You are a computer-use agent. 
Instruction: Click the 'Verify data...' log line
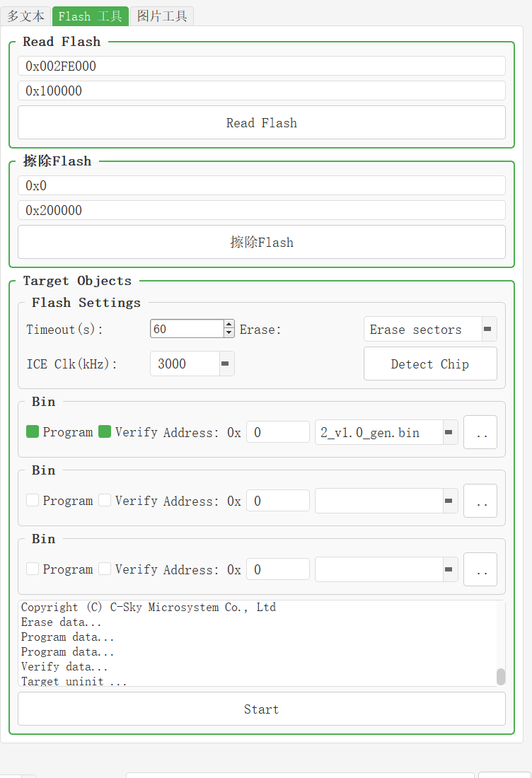click(x=64, y=666)
